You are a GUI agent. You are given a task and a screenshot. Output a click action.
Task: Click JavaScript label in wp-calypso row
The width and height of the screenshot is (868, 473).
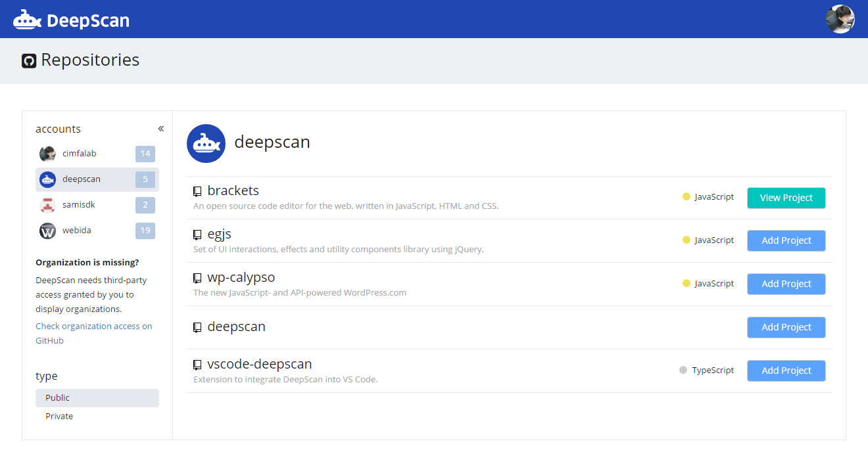[x=714, y=284]
